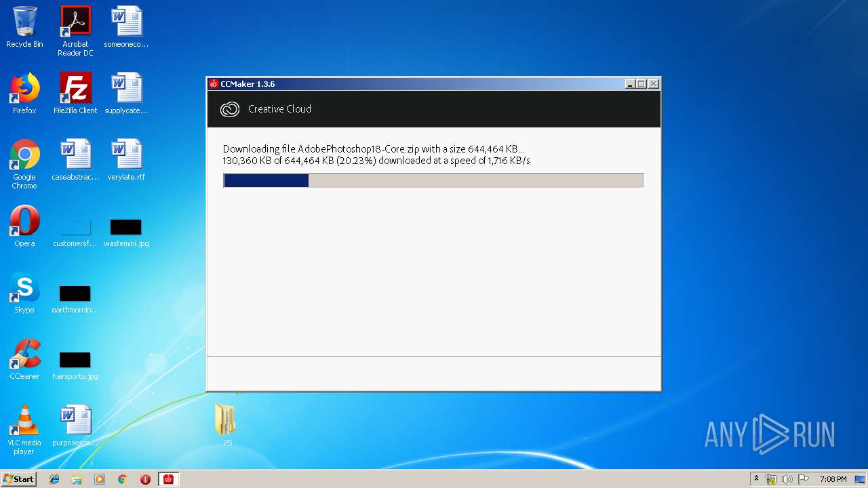
Task: Launch Opera desktop shortcut
Action: pyautogui.click(x=24, y=226)
